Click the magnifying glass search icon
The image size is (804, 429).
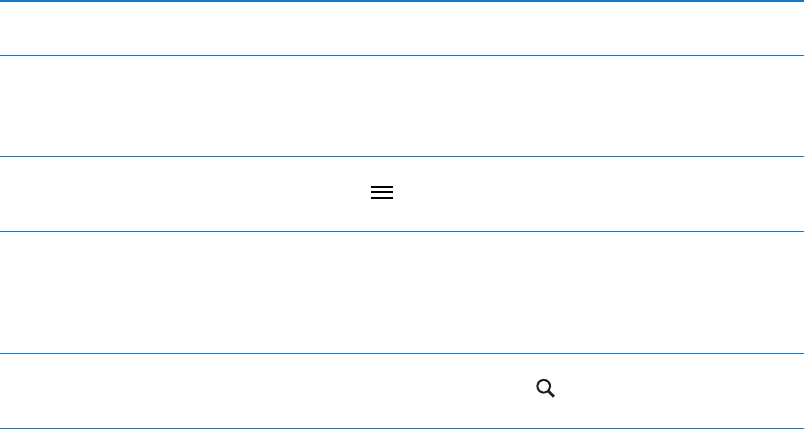[546, 389]
